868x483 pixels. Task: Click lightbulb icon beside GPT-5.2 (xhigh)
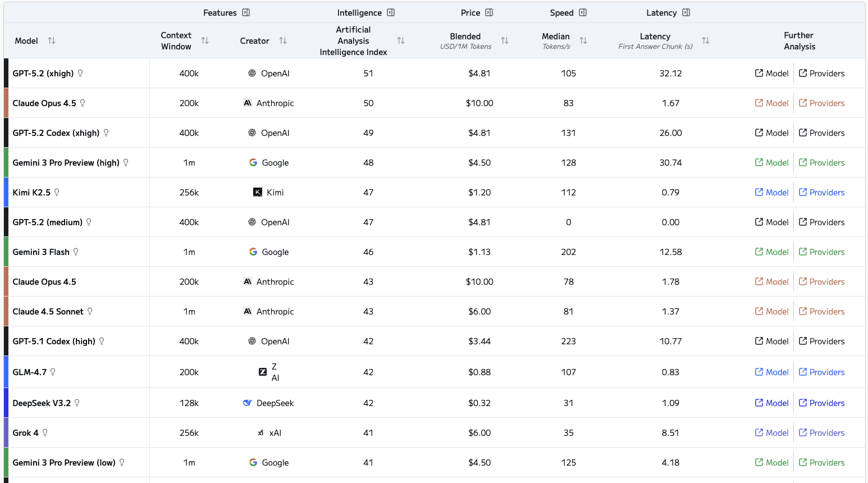coord(80,73)
